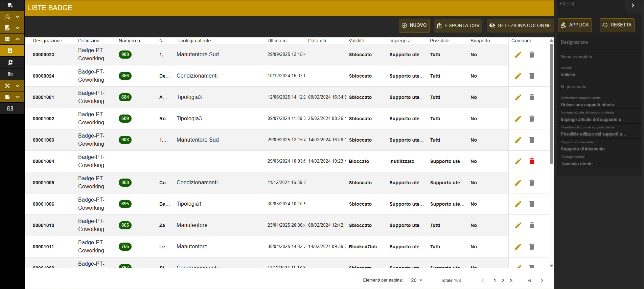Collapse the FILTRI panel with chevron
Viewport: 644px width, 289px height.
633,5
